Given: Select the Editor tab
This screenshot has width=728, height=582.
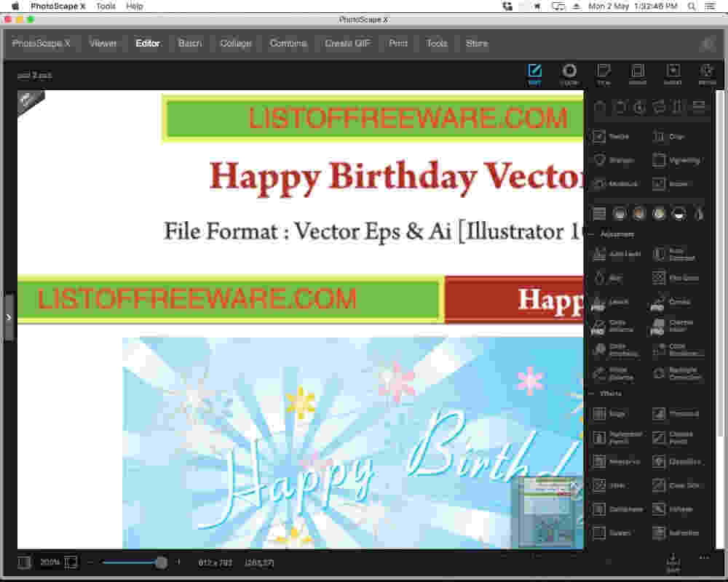Looking at the screenshot, I should (148, 44).
